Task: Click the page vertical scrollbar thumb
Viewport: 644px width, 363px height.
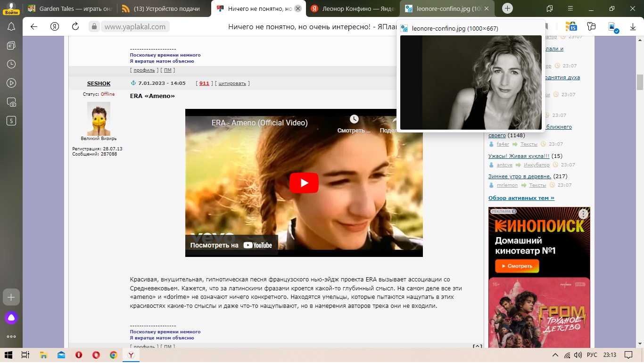Action: [x=640, y=82]
